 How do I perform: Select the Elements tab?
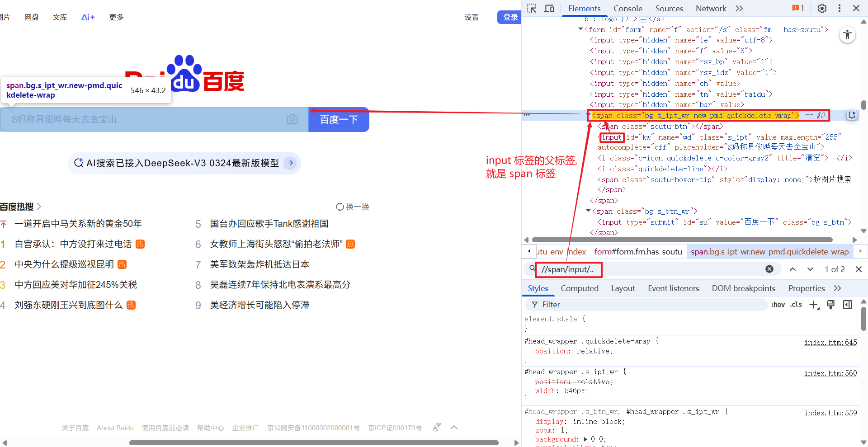(584, 8)
